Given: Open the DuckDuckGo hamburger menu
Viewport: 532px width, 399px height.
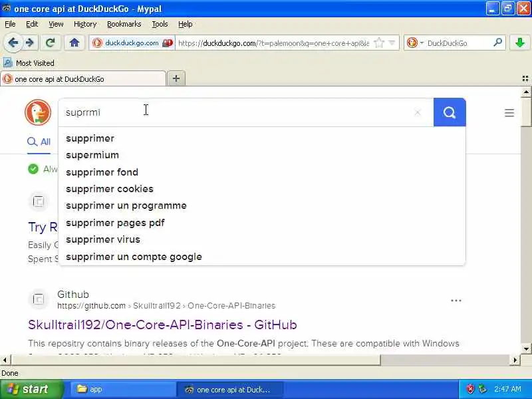Looking at the screenshot, I should pos(509,112).
